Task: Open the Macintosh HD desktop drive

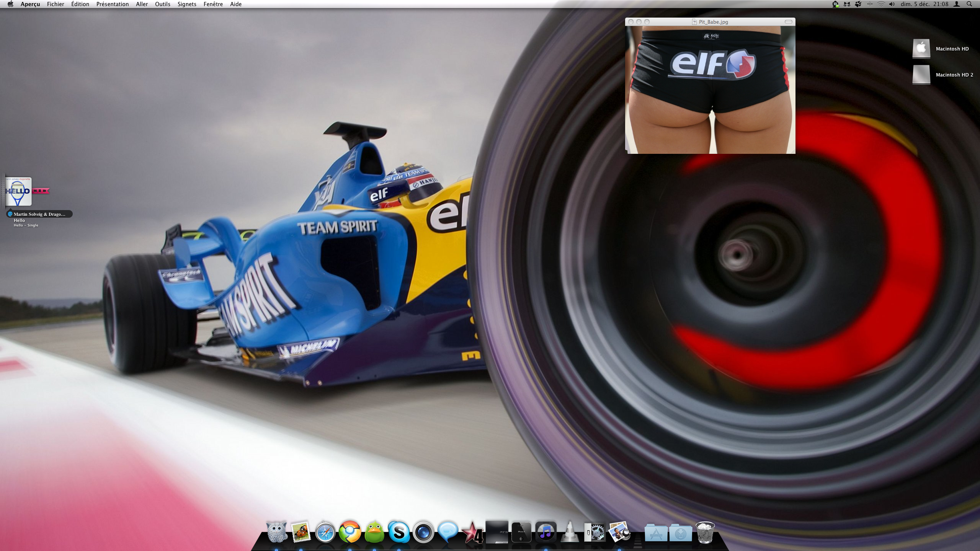Action: point(921,49)
